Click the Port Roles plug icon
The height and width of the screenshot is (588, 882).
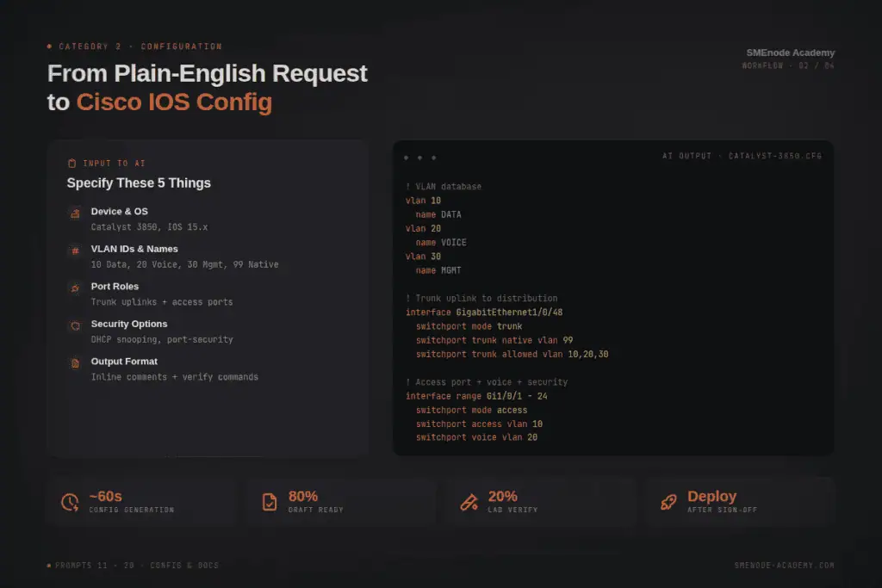tap(75, 288)
